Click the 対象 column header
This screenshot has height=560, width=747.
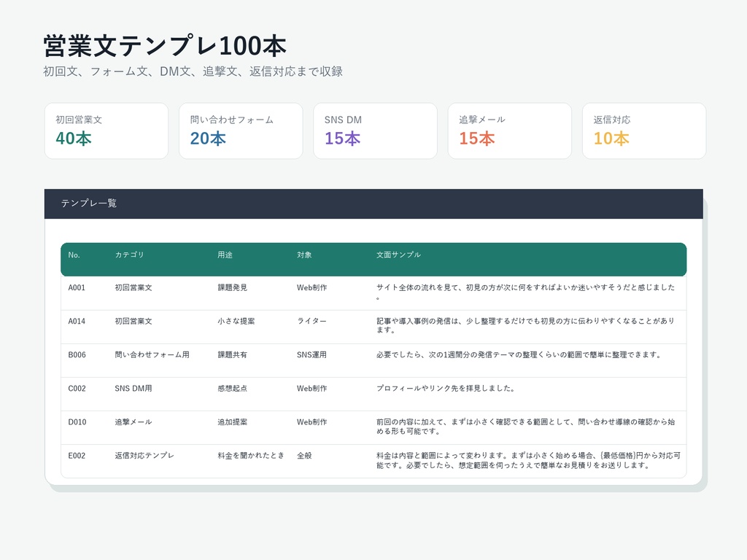pos(304,254)
